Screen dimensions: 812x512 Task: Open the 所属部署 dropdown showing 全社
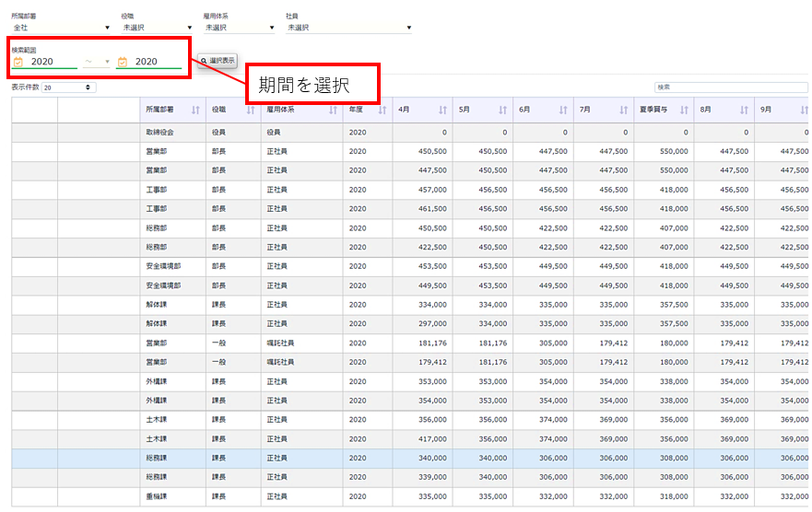(x=60, y=28)
